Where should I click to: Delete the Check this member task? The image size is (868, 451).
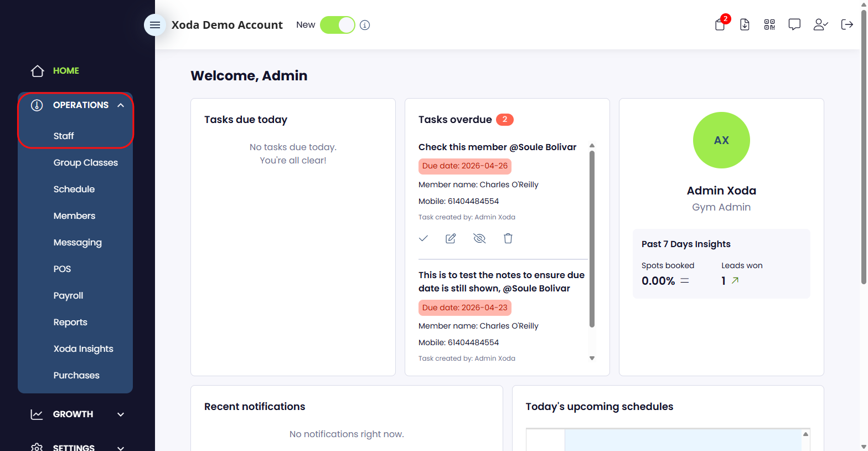[508, 238]
